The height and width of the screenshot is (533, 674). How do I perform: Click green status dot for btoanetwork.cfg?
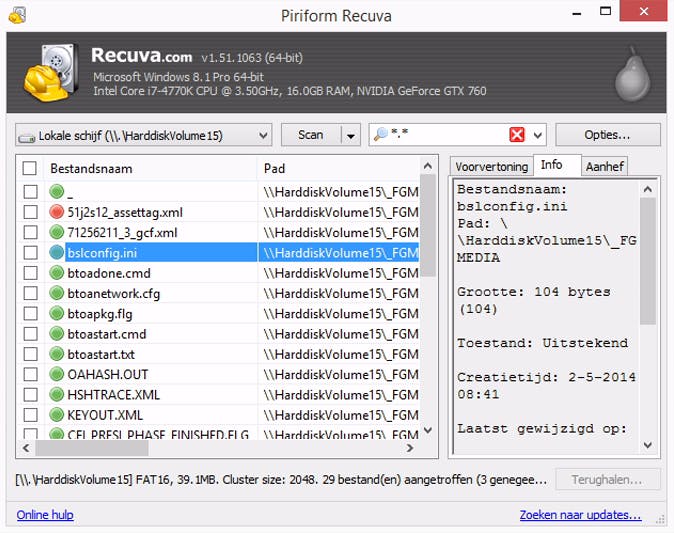click(56, 293)
